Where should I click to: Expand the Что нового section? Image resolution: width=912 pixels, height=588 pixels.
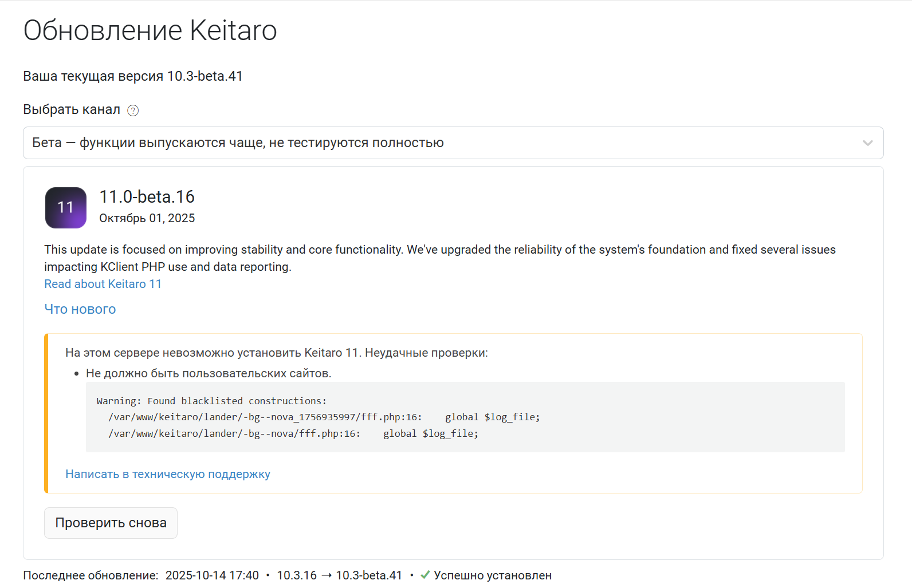80,309
